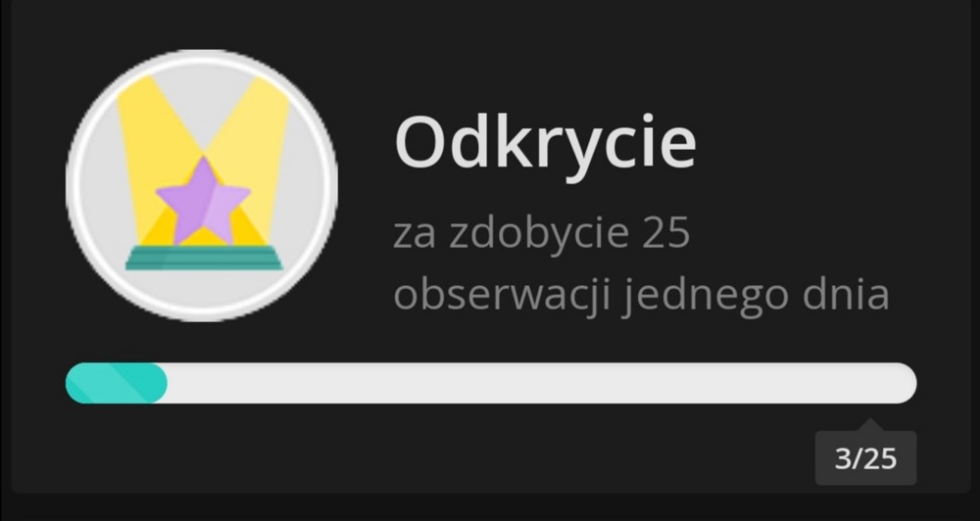Click the teal filled part of progress bar
This screenshot has height=521, width=980.
[x=116, y=383]
